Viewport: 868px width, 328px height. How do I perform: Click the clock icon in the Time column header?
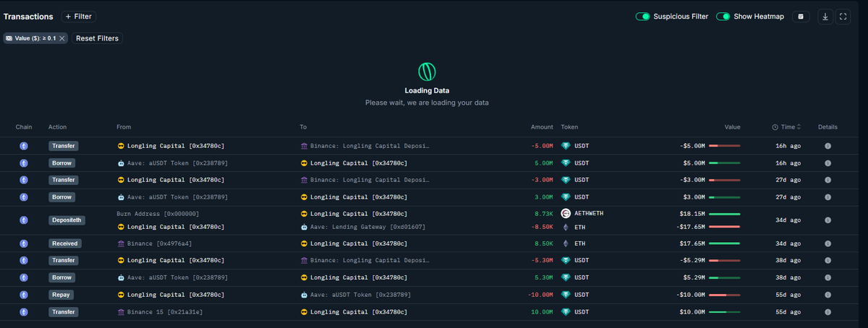pyautogui.click(x=775, y=127)
